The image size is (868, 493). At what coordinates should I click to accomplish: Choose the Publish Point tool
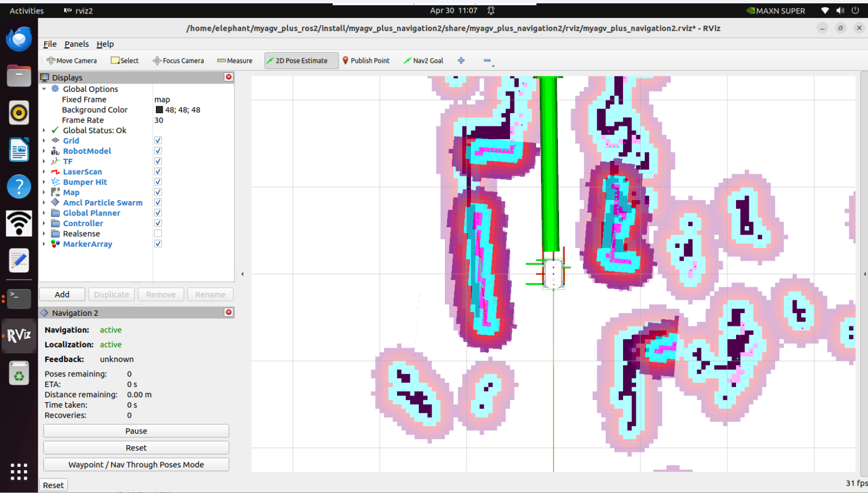[366, 61]
